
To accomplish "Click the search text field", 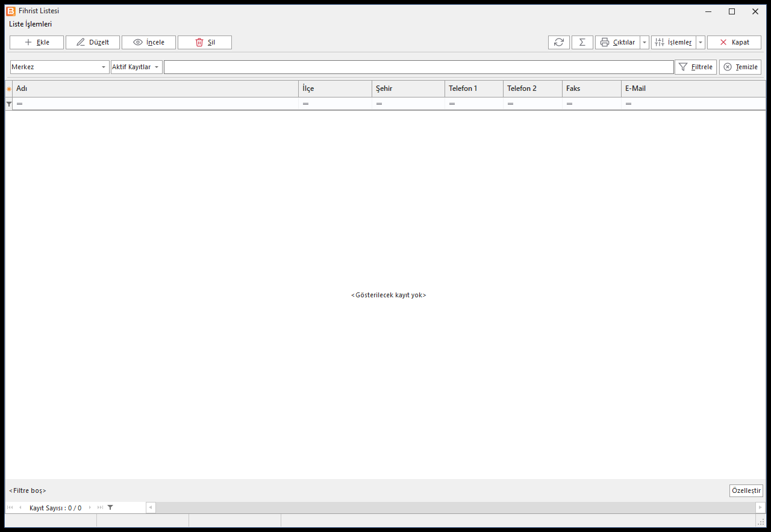I will point(419,67).
